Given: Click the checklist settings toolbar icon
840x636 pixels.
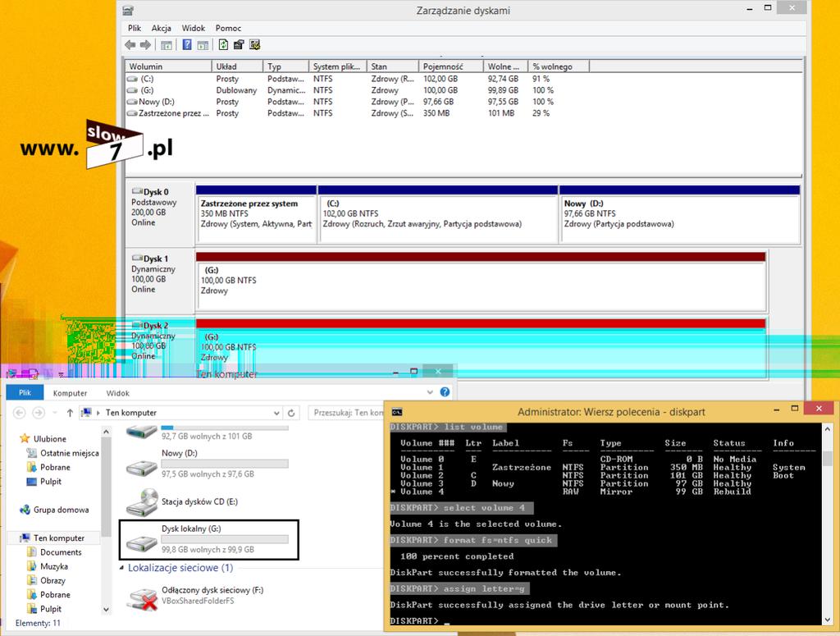Looking at the screenshot, I should click(254, 44).
